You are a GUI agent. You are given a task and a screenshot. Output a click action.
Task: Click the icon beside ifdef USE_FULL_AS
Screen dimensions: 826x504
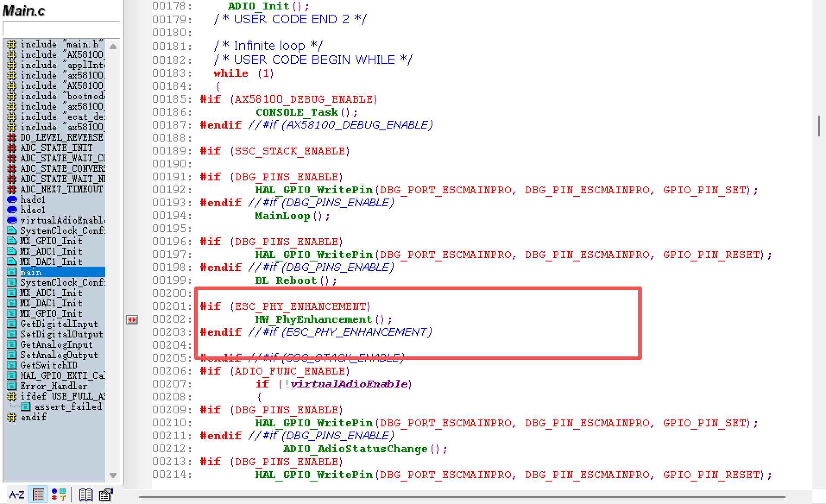click(12, 397)
